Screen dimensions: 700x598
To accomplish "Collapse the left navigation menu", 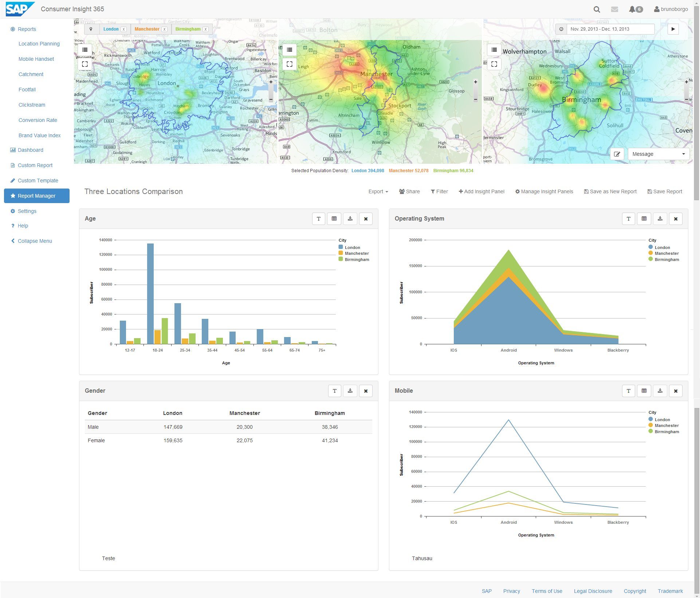I will point(34,241).
